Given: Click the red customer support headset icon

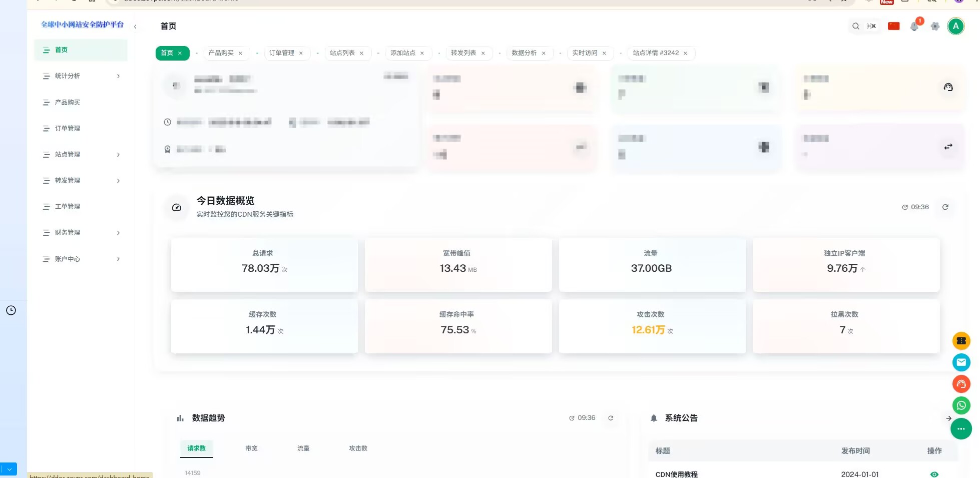Looking at the screenshot, I should click(961, 384).
